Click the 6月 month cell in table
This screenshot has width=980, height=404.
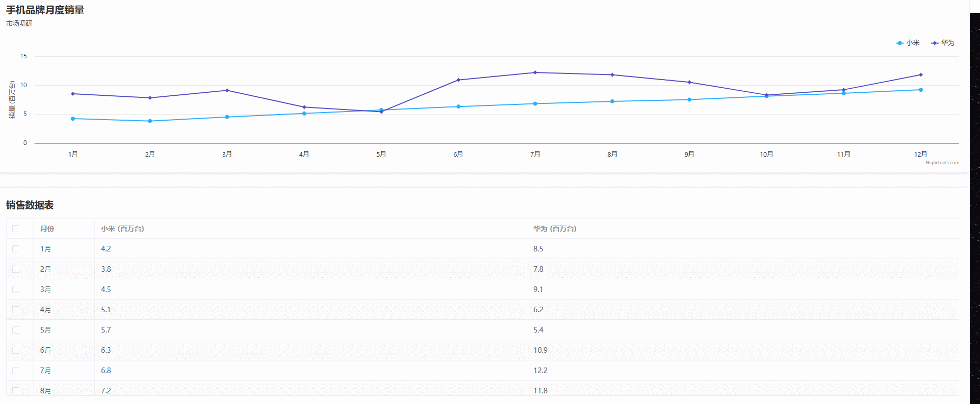pos(64,350)
